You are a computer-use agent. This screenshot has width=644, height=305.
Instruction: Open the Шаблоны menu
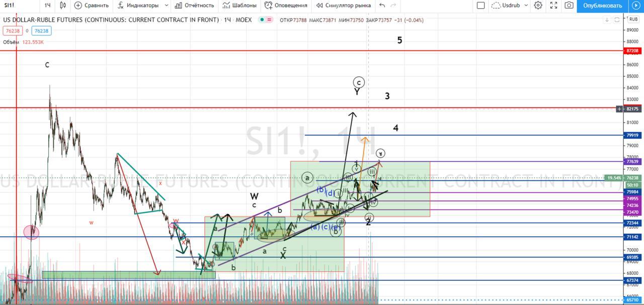click(239, 6)
